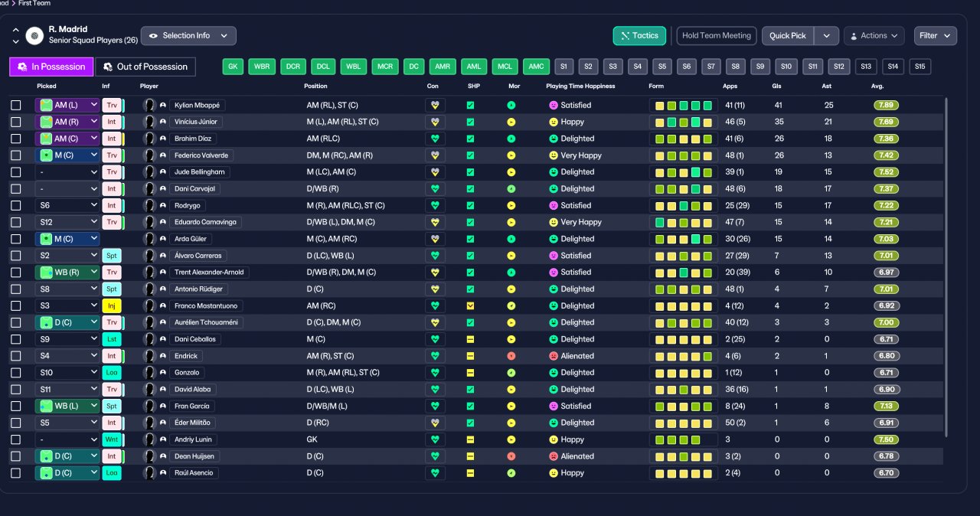Click Dean Huijsen's condition heart icon

point(435,456)
